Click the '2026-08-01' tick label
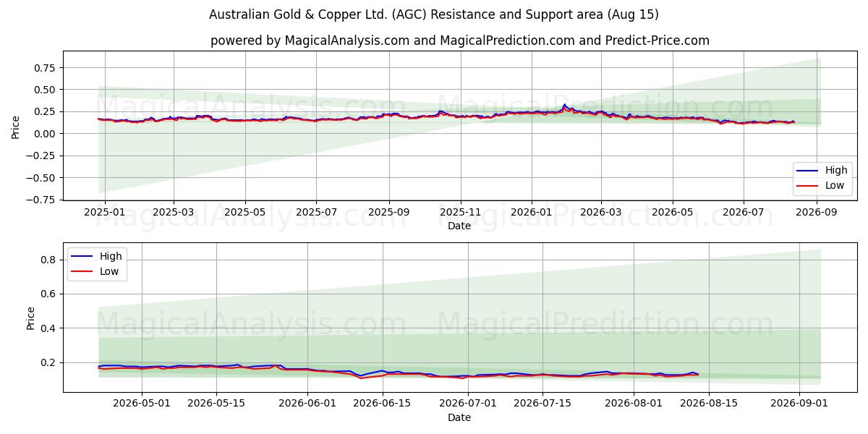The height and width of the screenshot is (434, 868). pos(635,404)
